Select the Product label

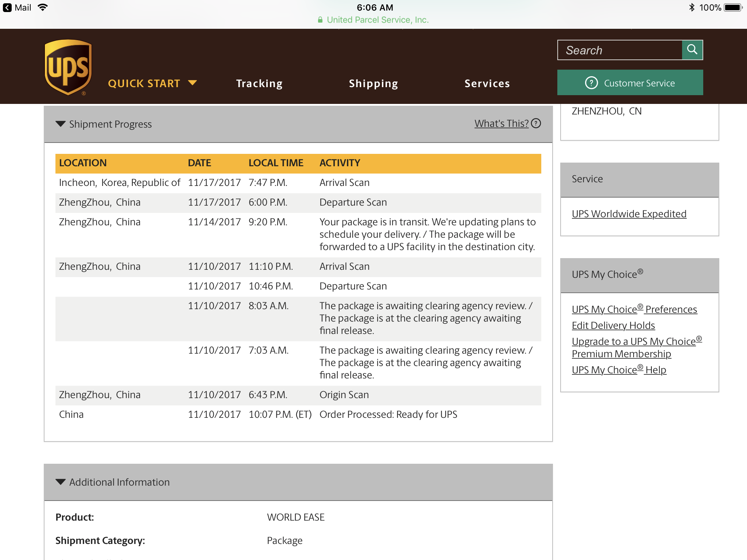[x=75, y=517]
